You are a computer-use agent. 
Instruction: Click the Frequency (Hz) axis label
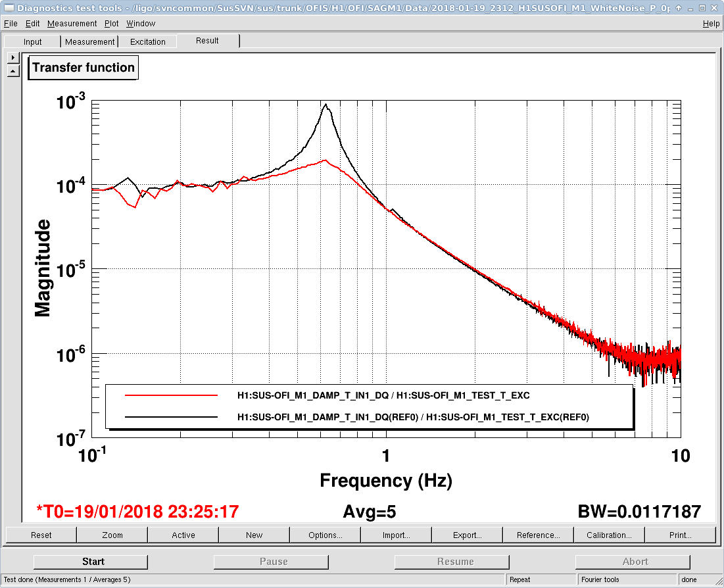pyautogui.click(x=386, y=481)
